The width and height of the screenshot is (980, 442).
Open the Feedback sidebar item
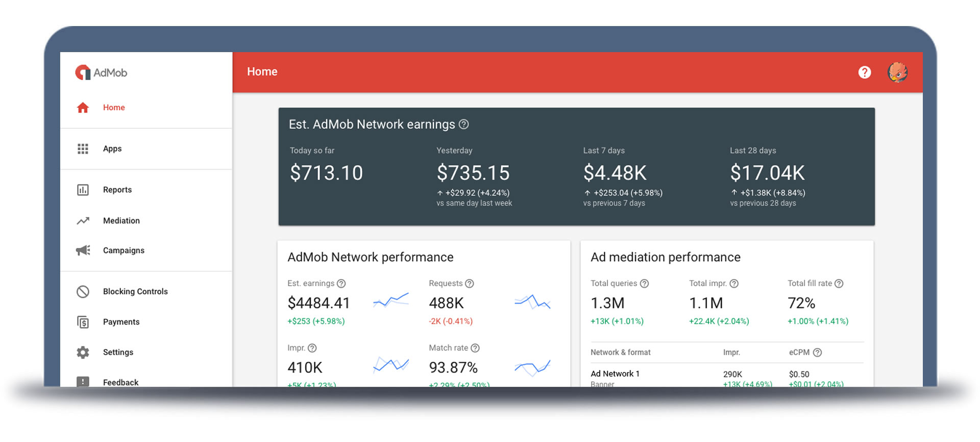tap(120, 382)
